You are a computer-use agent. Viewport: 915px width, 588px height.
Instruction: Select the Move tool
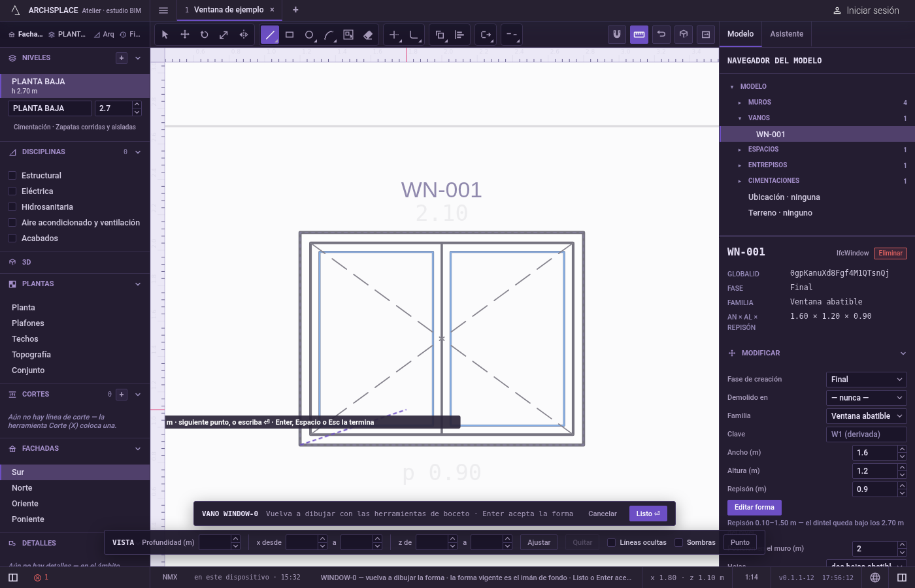tap(185, 35)
